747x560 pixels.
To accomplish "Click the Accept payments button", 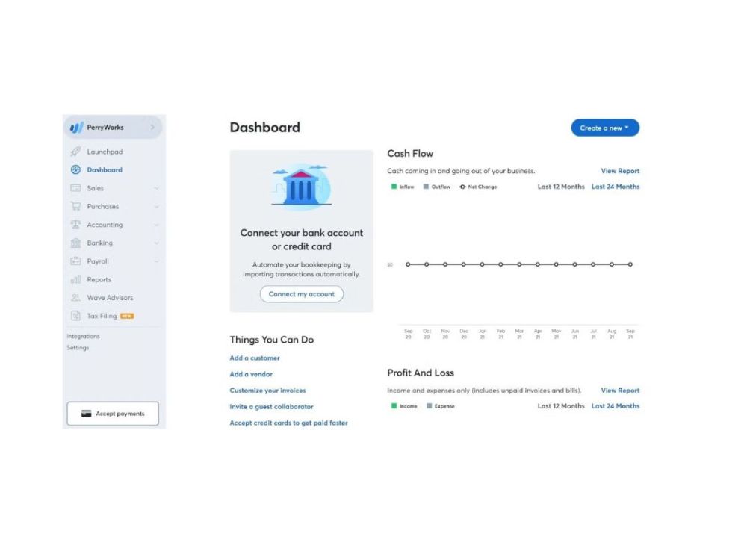I will tap(113, 414).
